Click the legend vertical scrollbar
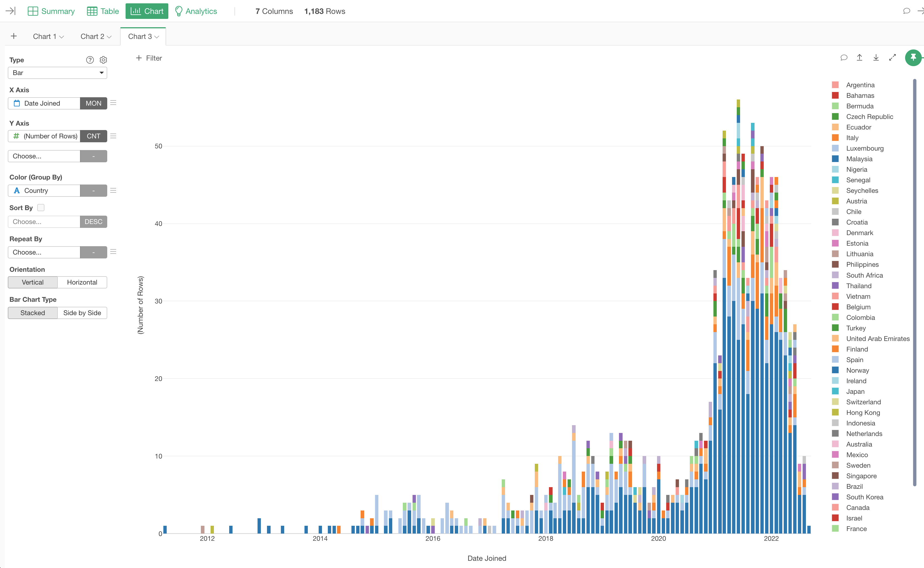This screenshot has width=924, height=568. click(915, 282)
